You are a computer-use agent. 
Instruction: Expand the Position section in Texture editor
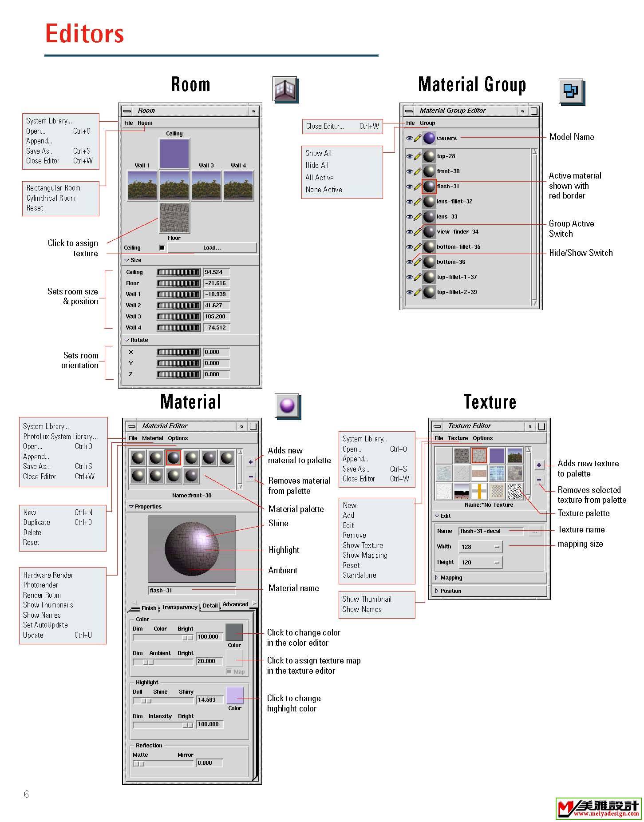click(x=437, y=591)
